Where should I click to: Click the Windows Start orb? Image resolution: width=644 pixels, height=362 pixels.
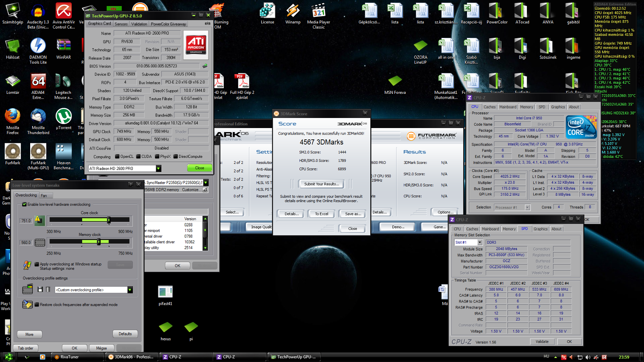click(x=9, y=357)
